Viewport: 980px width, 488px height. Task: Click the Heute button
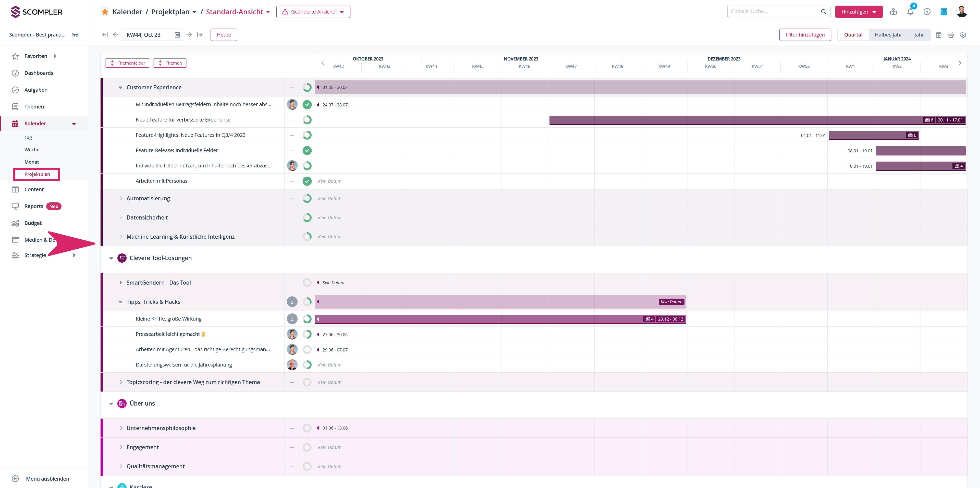[224, 35]
